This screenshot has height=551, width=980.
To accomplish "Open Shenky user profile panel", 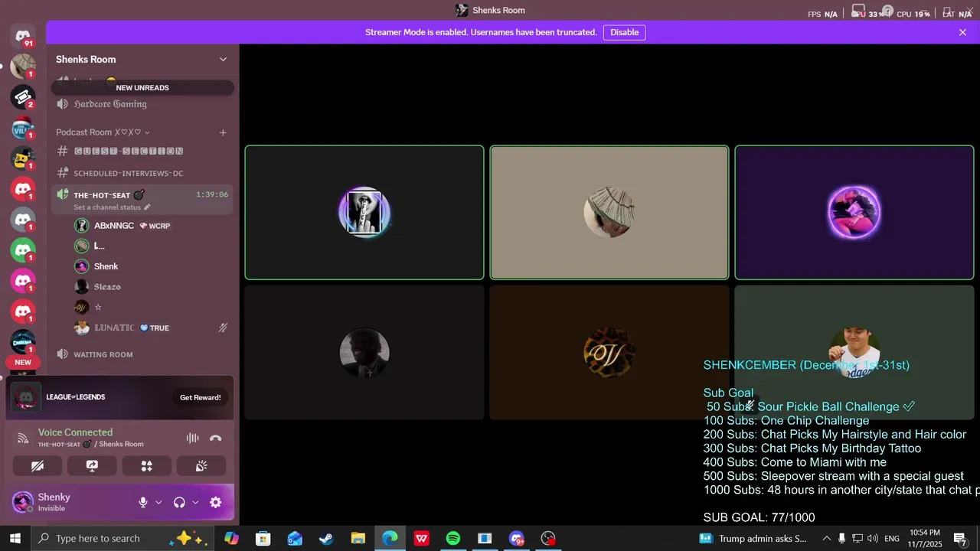I will [70, 502].
